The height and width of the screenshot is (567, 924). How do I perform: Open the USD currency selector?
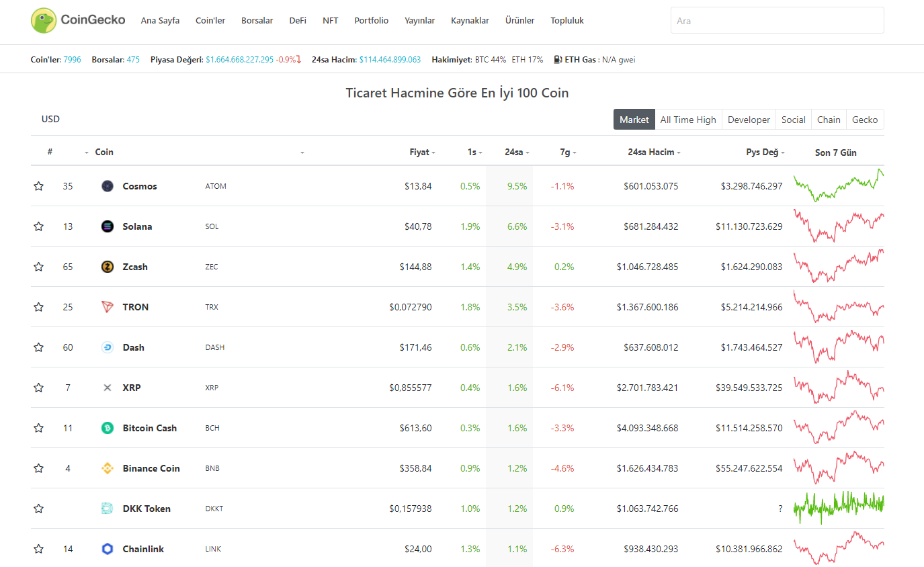tap(50, 119)
